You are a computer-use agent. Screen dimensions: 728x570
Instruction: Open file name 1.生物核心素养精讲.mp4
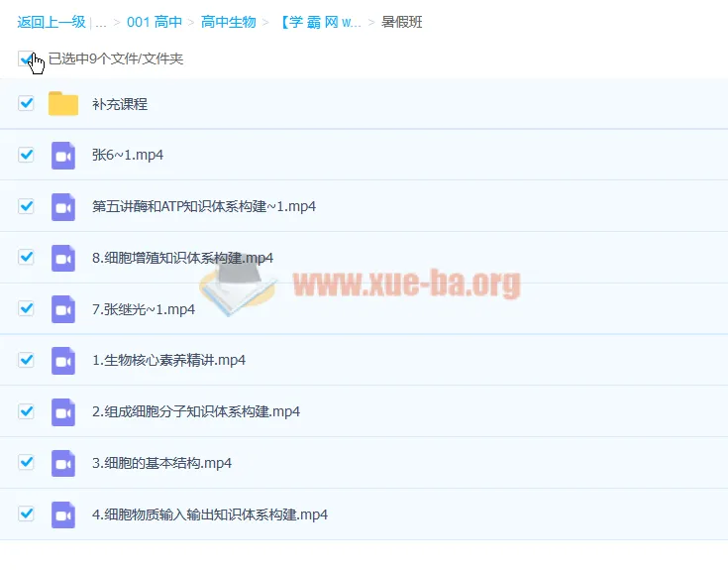coord(168,360)
